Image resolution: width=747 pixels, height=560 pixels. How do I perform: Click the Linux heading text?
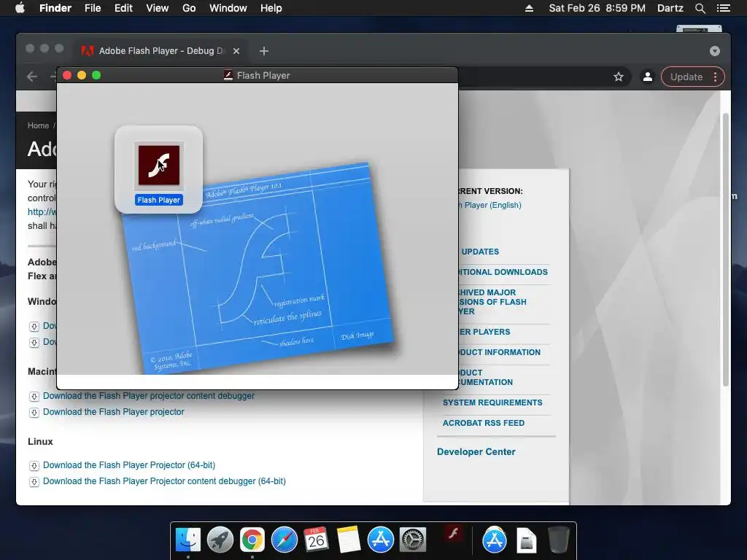pos(40,441)
